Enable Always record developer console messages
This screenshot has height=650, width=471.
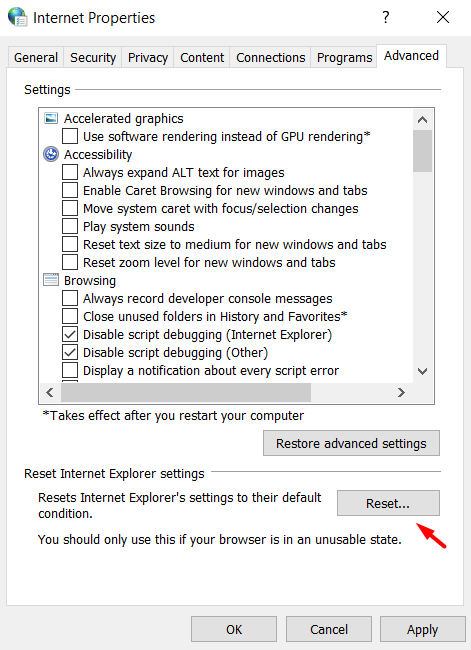pyautogui.click(x=70, y=298)
